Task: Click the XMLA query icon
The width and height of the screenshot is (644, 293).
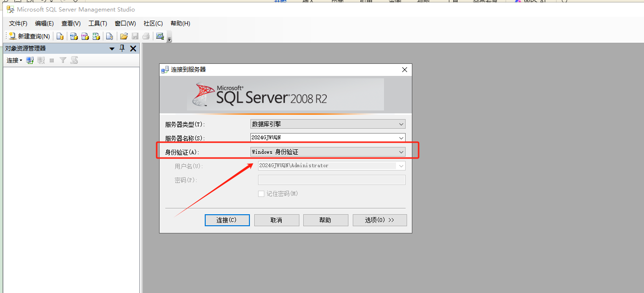Action: pos(97,36)
